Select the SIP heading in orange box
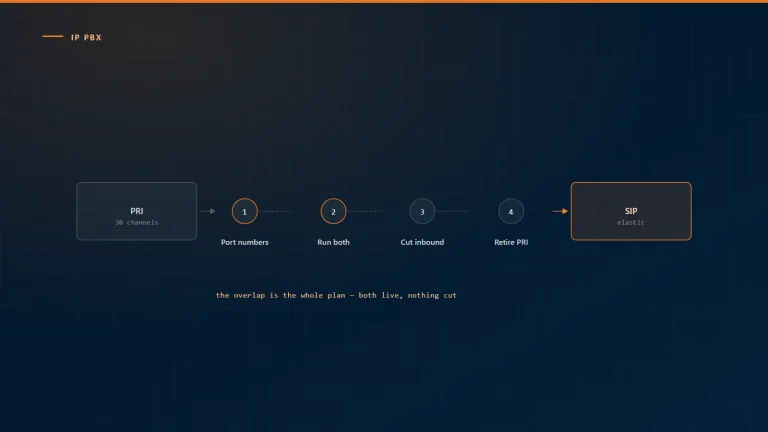 pyautogui.click(x=631, y=211)
